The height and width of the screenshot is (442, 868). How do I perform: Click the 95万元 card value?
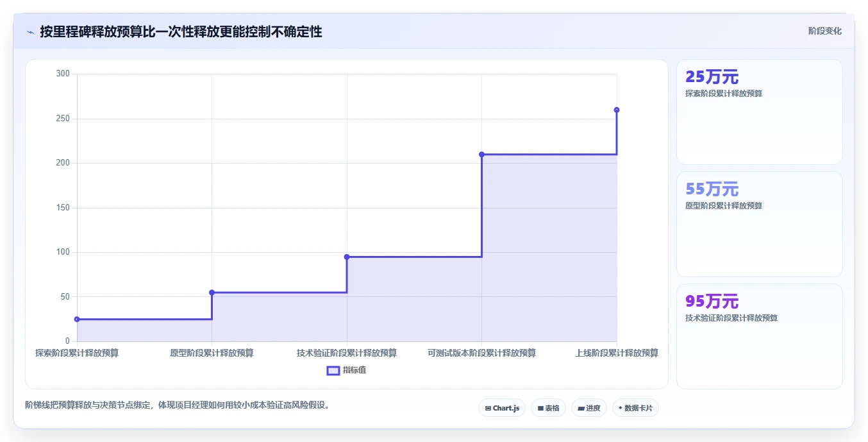coord(712,302)
